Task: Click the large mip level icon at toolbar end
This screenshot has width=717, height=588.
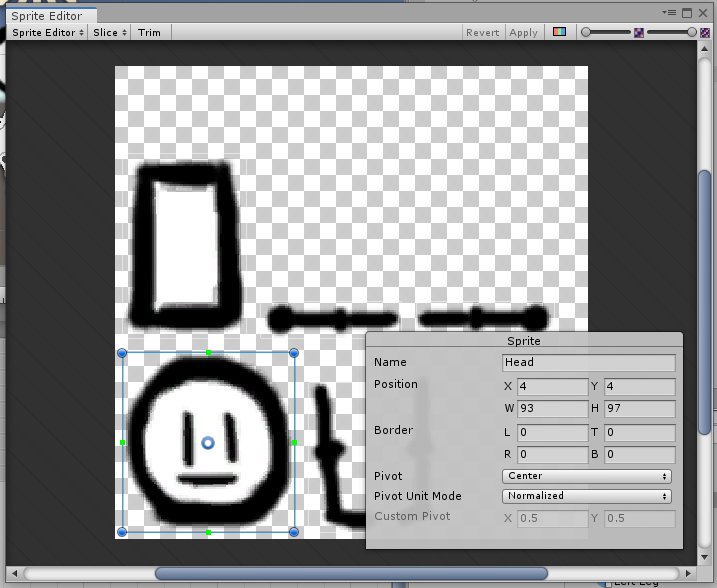Action: pyautogui.click(x=705, y=32)
